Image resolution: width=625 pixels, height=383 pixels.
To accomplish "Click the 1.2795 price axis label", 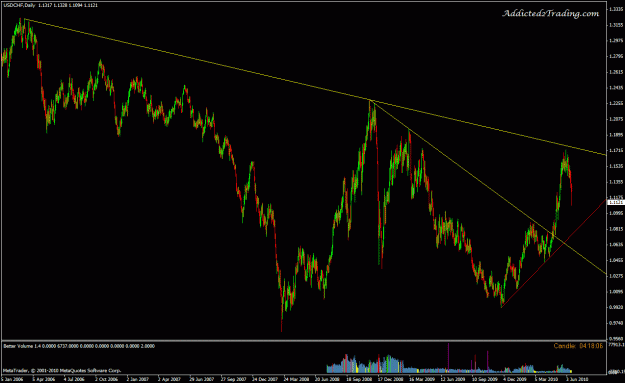I will pyautogui.click(x=616, y=56).
